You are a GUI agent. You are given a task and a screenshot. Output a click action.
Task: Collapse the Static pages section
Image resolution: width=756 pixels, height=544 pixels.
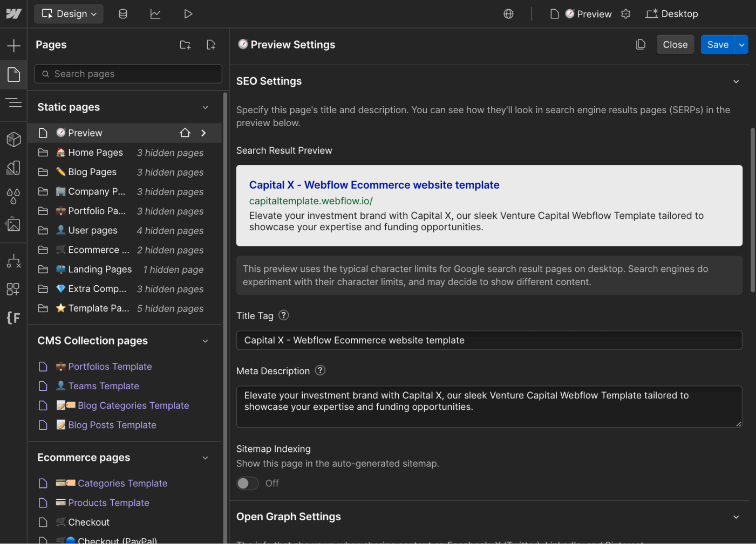point(205,107)
